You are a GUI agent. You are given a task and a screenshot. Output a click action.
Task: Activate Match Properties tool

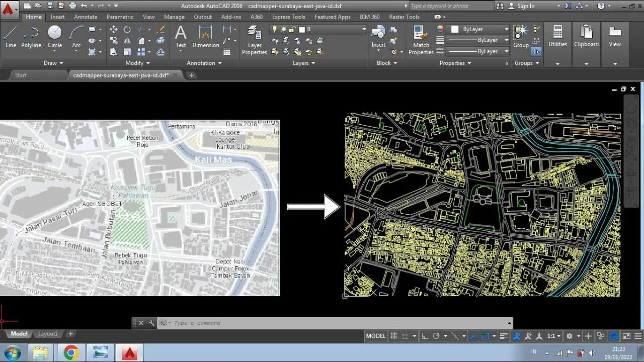pyautogui.click(x=421, y=40)
